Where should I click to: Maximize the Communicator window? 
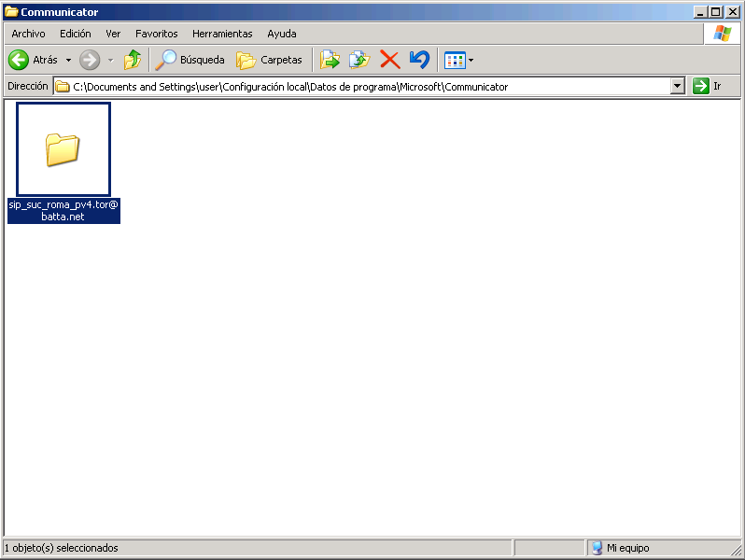pyautogui.click(x=716, y=12)
